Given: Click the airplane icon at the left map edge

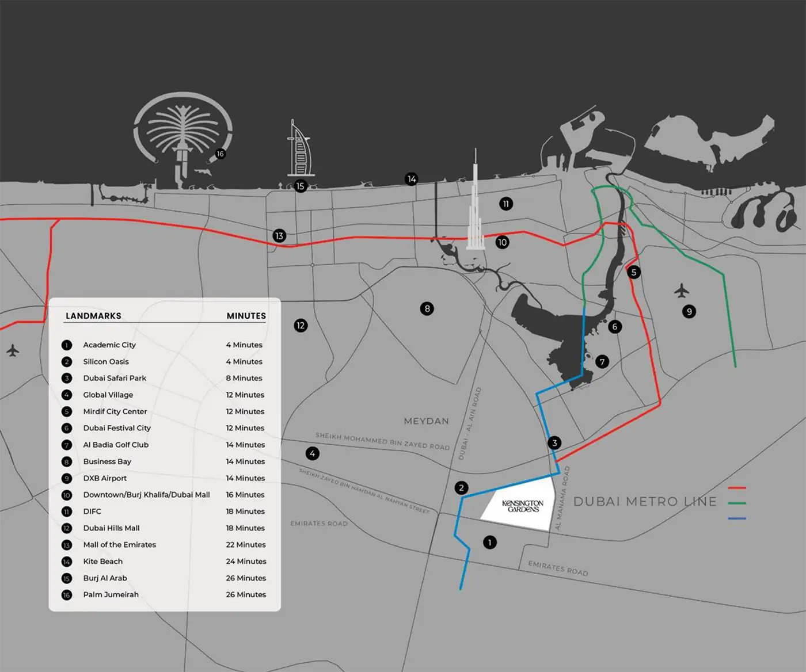Looking at the screenshot, I should 13,350.
